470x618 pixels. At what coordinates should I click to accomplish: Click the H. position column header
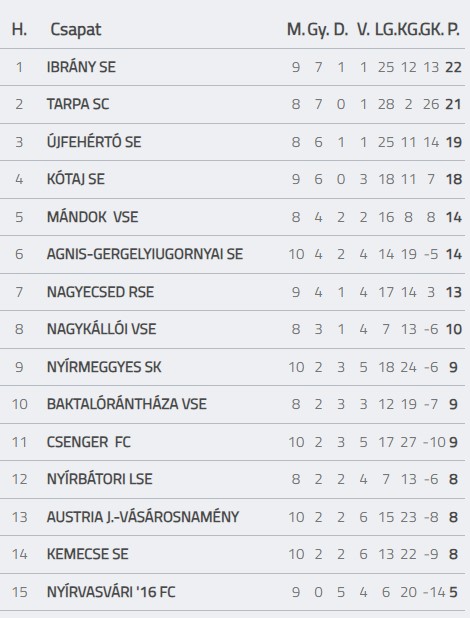click(x=19, y=30)
